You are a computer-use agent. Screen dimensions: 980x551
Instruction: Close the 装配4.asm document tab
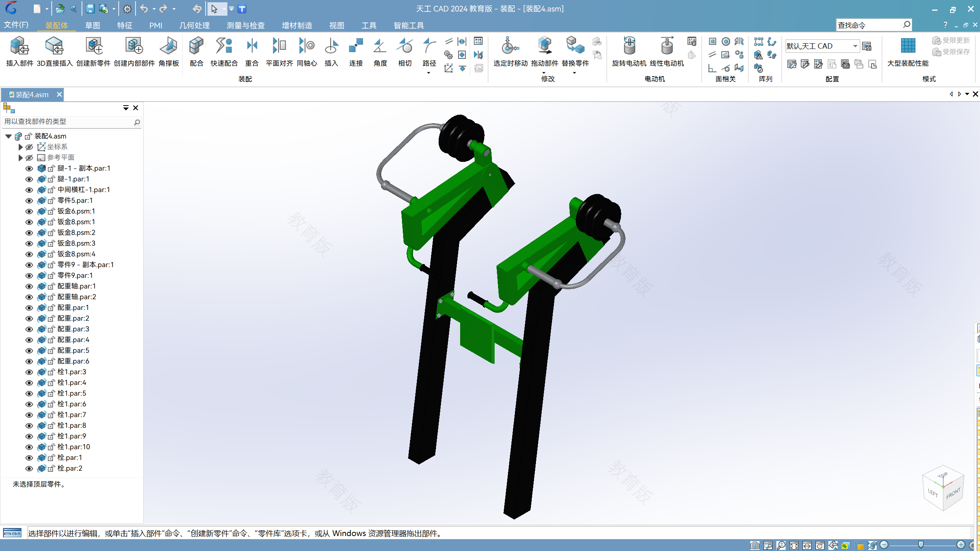(x=59, y=95)
